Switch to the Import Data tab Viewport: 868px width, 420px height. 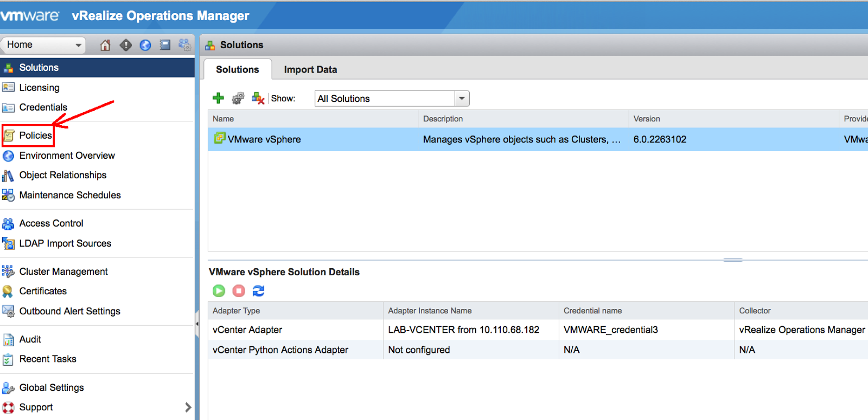pyautogui.click(x=310, y=69)
